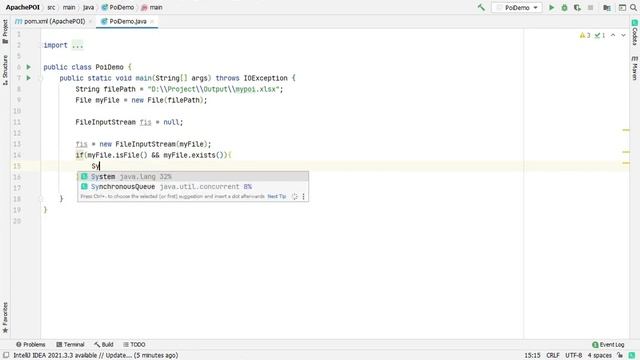Image resolution: width=640 pixels, height=360 pixels.
Task: Click the java breadcrumb segment
Action: (x=88, y=7)
